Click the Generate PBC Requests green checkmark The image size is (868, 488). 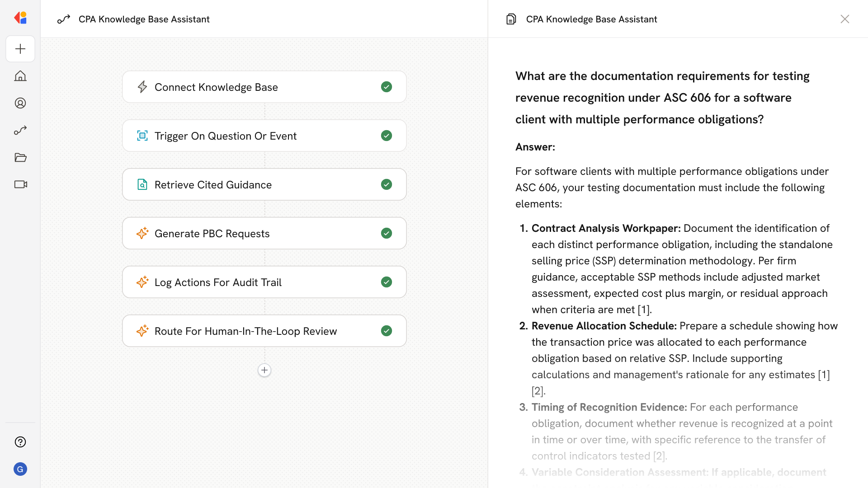[x=386, y=233]
